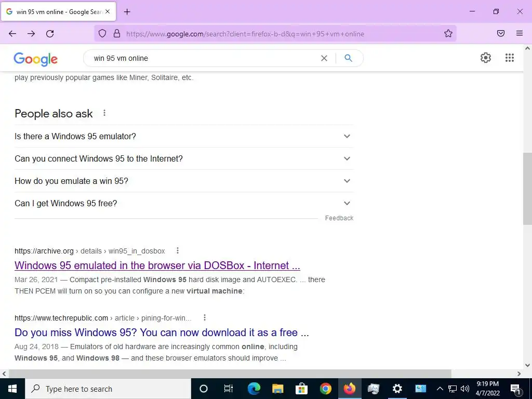Viewport: 532px width, 399px height.
Task: Click the Google logo
Action: coord(36,59)
